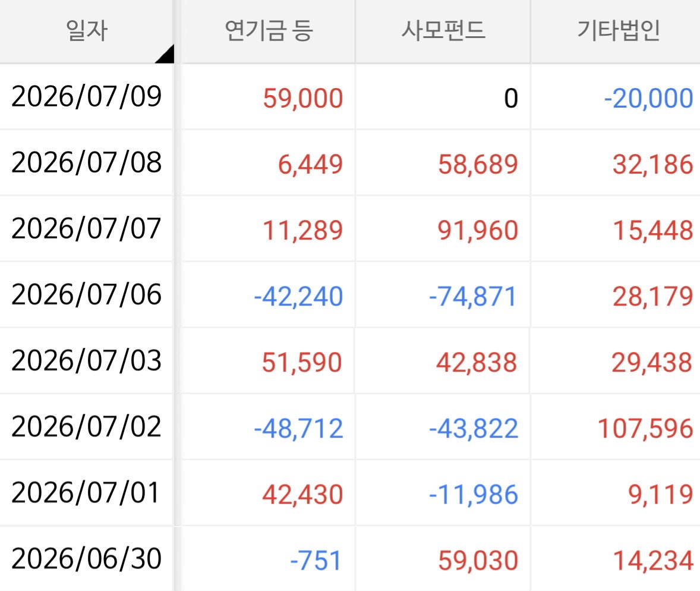Click the 59,000 pension fund value
The image size is (700, 591).
[302, 98]
